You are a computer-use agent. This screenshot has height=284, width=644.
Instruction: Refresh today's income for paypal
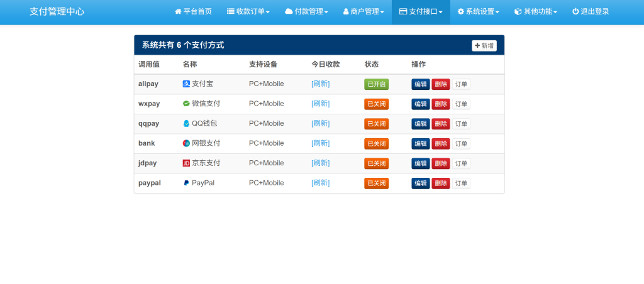coord(320,183)
